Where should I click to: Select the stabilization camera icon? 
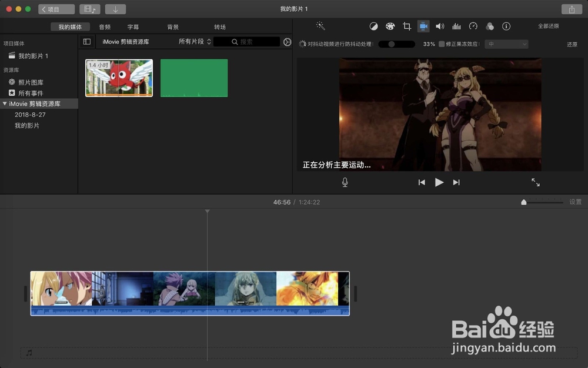pyautogui.click(x=423, y=26)
